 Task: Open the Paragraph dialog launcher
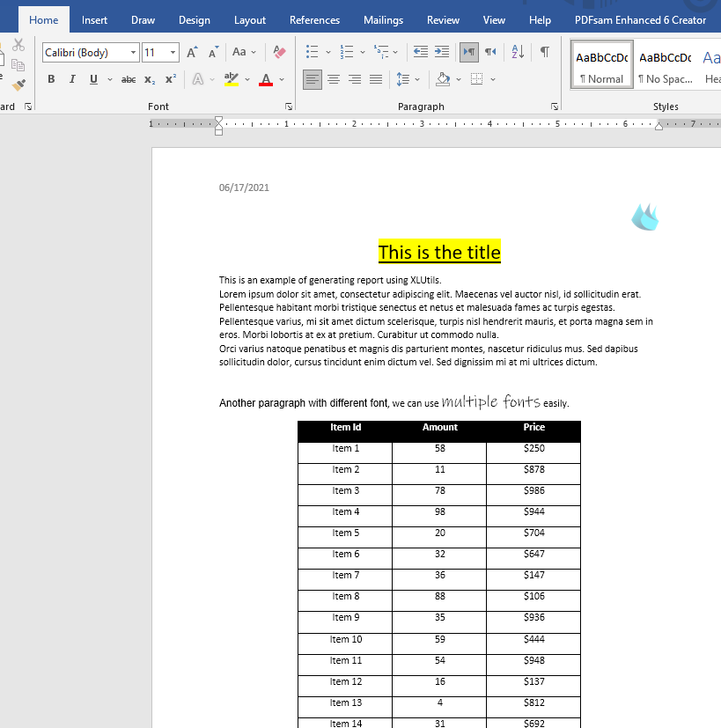click(555, 107)
